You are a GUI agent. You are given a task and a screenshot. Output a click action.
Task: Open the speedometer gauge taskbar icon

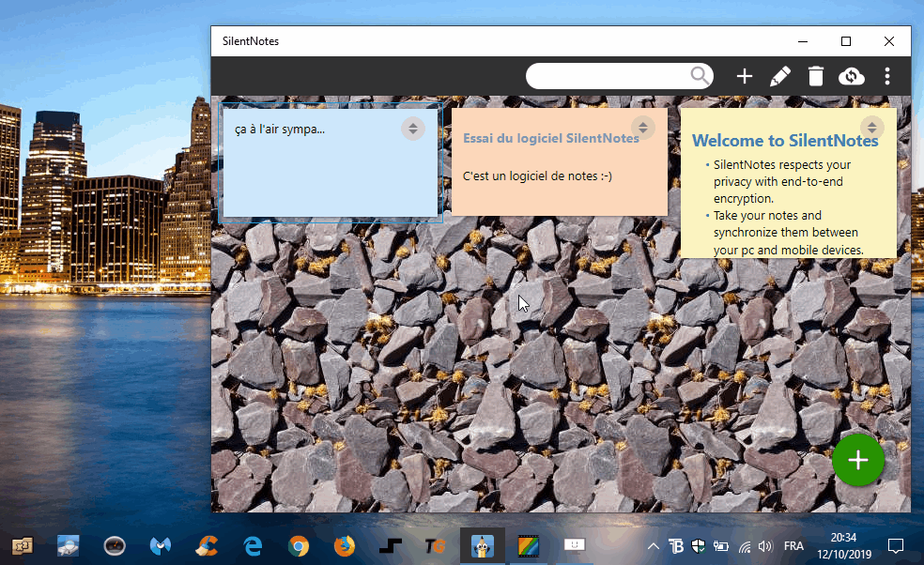(115, 546)
